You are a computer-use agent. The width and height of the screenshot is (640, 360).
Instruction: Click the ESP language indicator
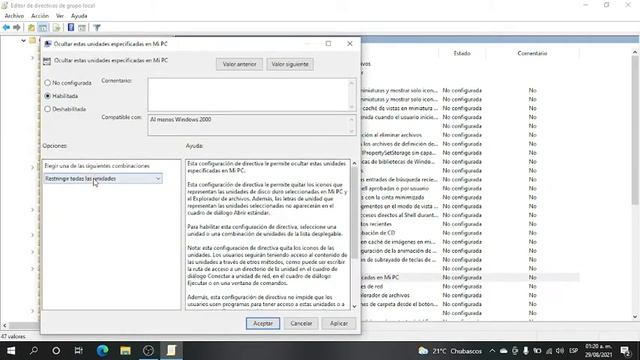click(x=573, y=351)
